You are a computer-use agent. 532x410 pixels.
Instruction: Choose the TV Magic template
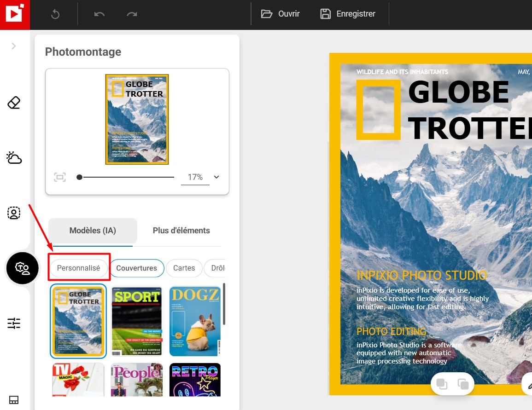(x=78, y=380)
